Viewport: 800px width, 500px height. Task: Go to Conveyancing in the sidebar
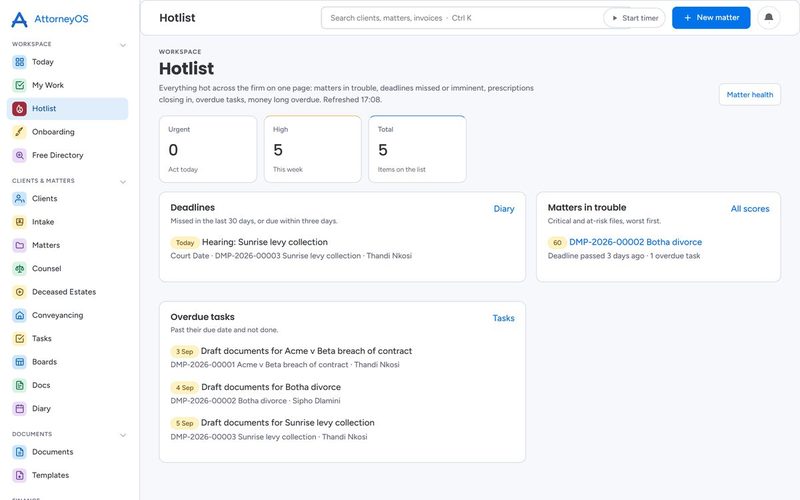point(67,315)
